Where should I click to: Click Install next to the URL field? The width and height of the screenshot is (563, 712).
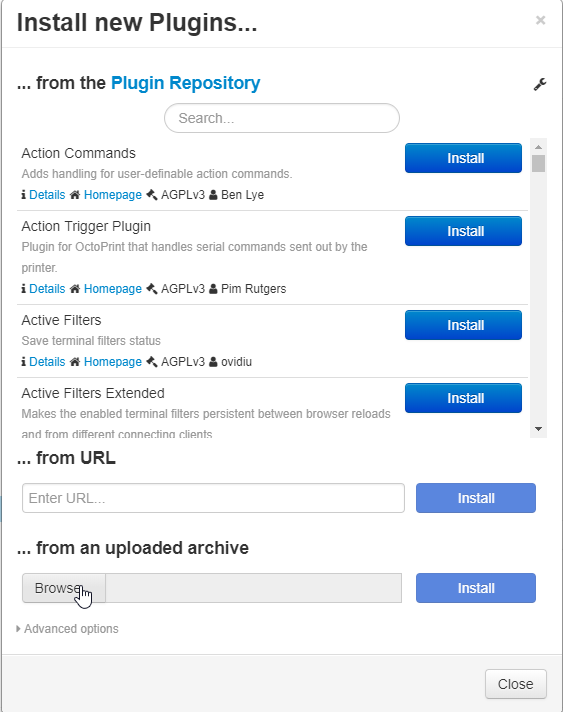pos(476,498)
